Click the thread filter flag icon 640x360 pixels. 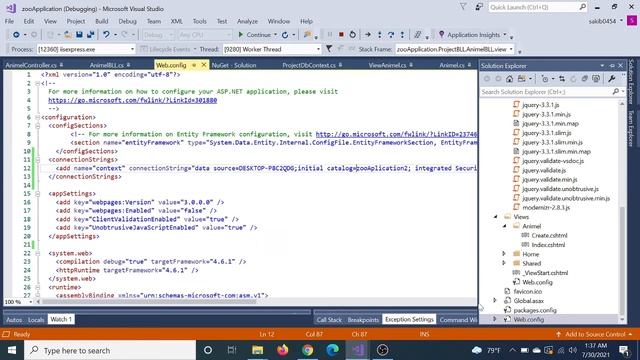329,49
